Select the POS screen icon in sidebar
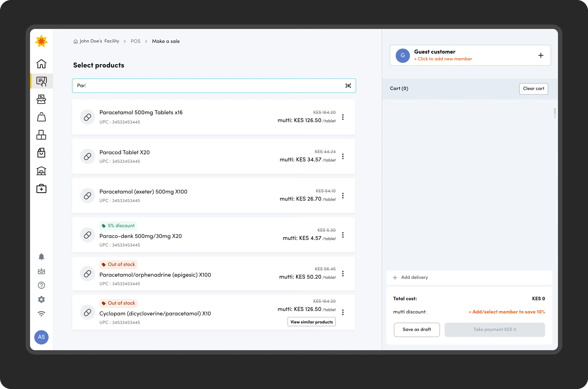 41,81
